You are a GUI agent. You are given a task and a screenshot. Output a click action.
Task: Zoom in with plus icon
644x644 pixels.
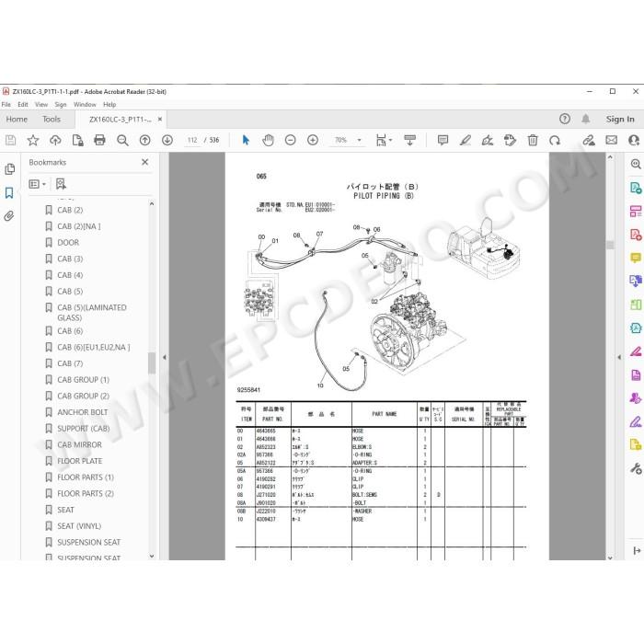tap(313, 141)
